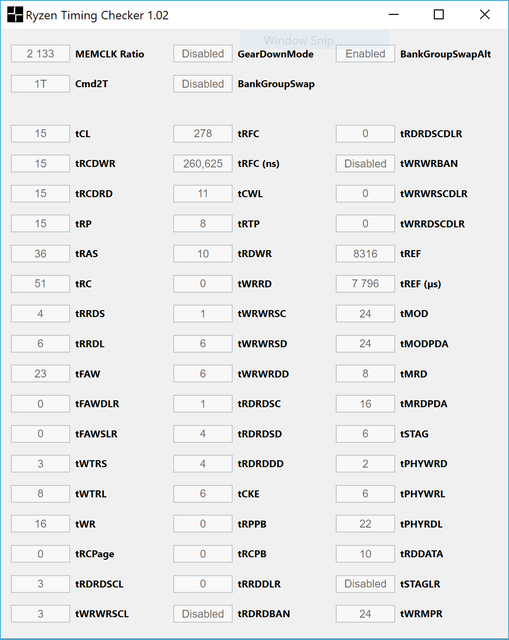The width and height of the screenshot is (509, 640).
Task: Click the tWTRL value field
Action: point(40,493)
